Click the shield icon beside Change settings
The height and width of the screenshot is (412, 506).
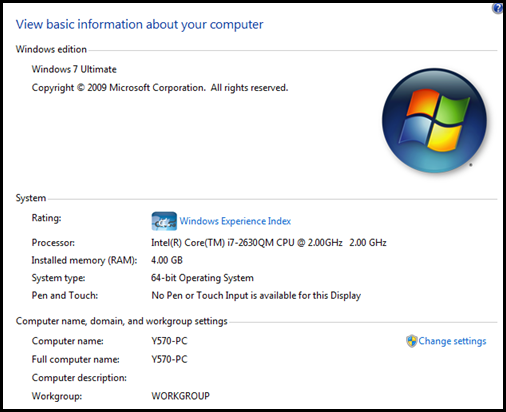click(412, 341)
